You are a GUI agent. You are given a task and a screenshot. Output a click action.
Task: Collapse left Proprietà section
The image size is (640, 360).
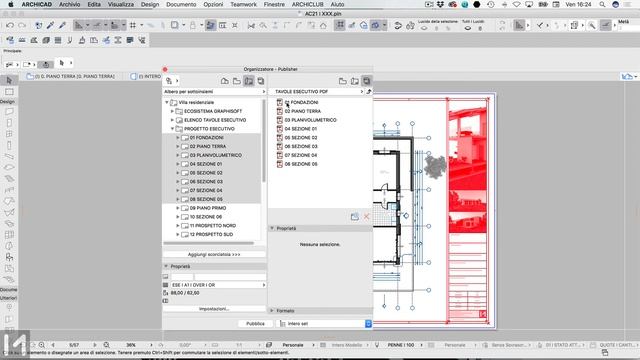coord(166,266)
